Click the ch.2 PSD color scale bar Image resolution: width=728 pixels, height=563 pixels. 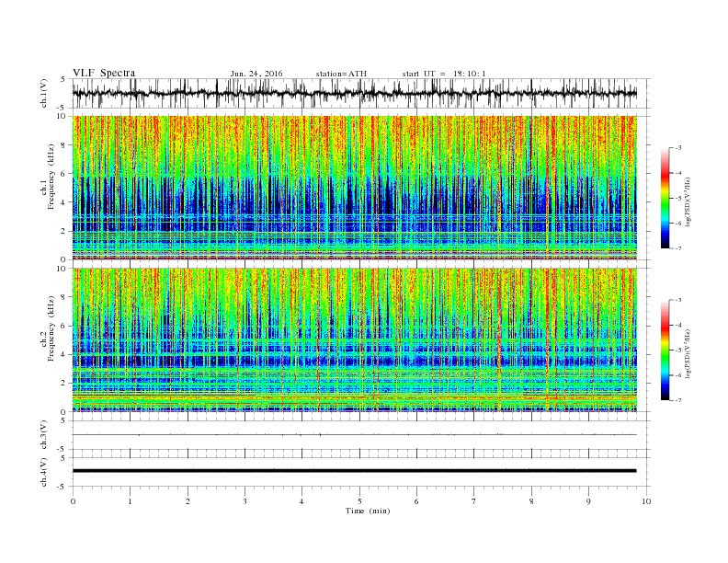pos(665,350)
